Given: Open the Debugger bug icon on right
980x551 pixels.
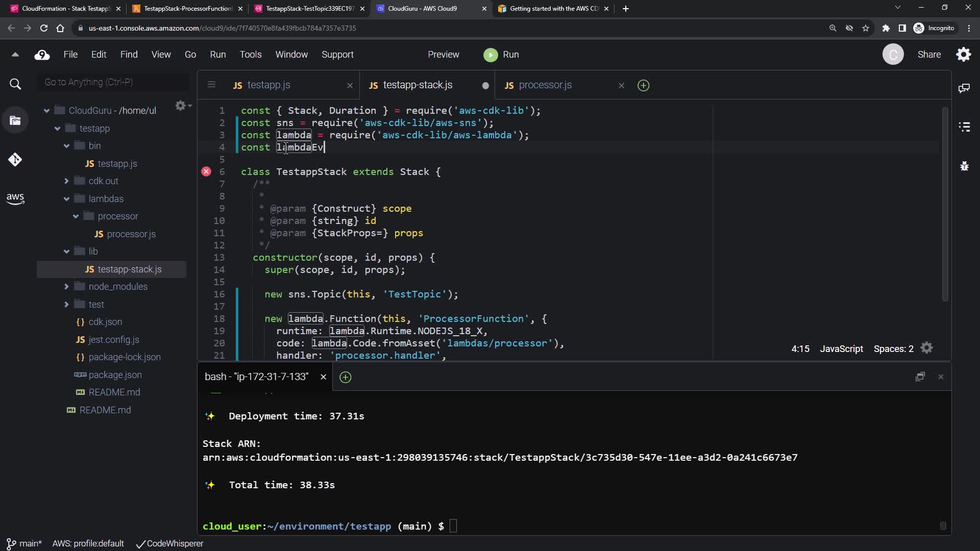Looking at the screenshot, I should (x=964, y=166).
